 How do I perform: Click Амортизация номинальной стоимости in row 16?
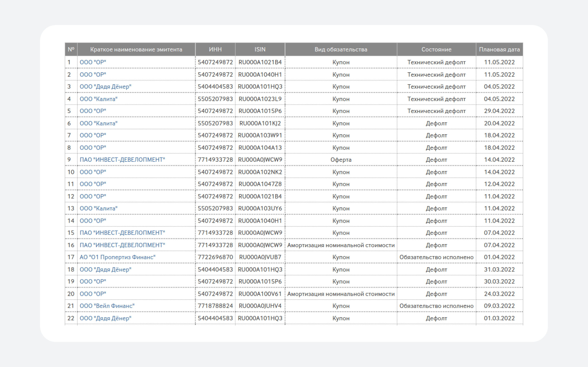(341, 245)
